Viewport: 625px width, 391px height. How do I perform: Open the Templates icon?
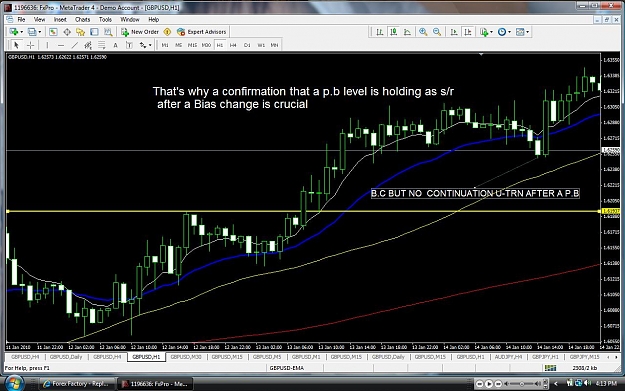point(520,32)
